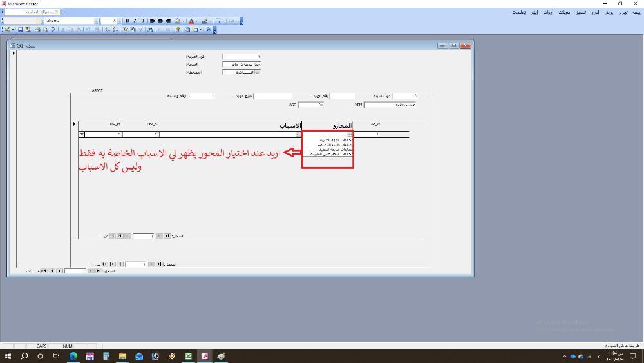Open the أدوات menu
This screenshot has width=644, height=363.
548,12
